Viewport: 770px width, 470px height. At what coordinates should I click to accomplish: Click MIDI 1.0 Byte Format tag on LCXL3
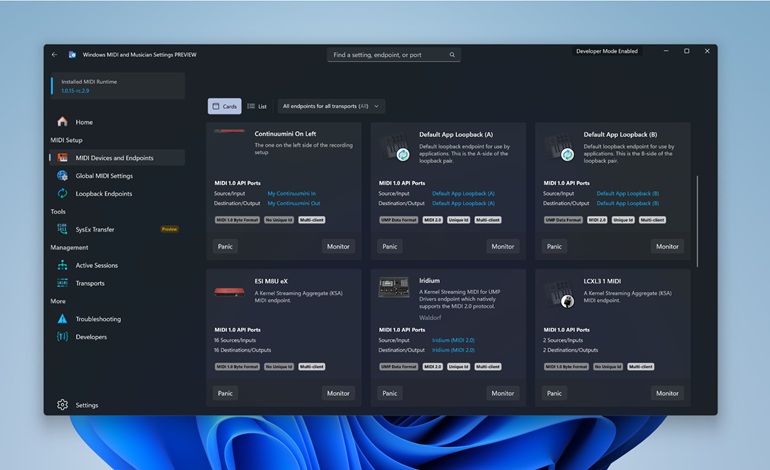(x=566, y=367)
